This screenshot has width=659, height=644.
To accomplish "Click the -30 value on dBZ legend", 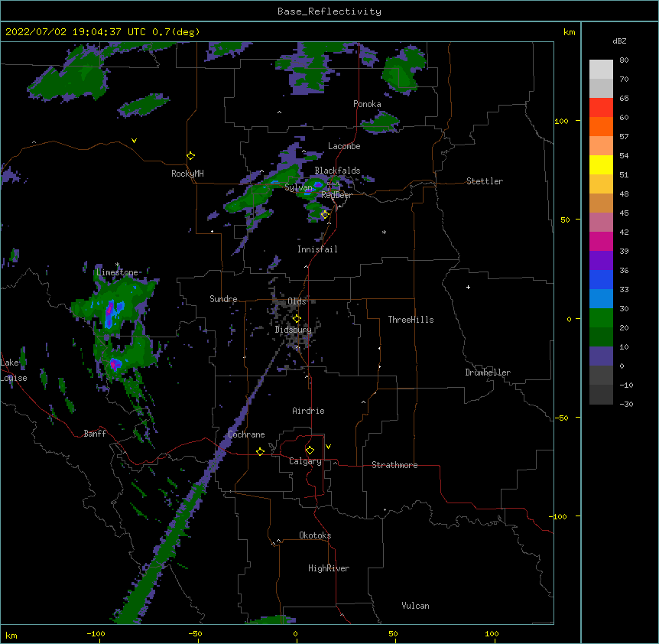I will [626, 404].
